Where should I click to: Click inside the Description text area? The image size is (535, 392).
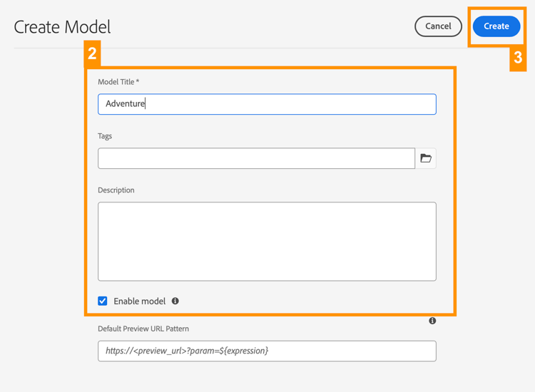click(x=267, y=241)
